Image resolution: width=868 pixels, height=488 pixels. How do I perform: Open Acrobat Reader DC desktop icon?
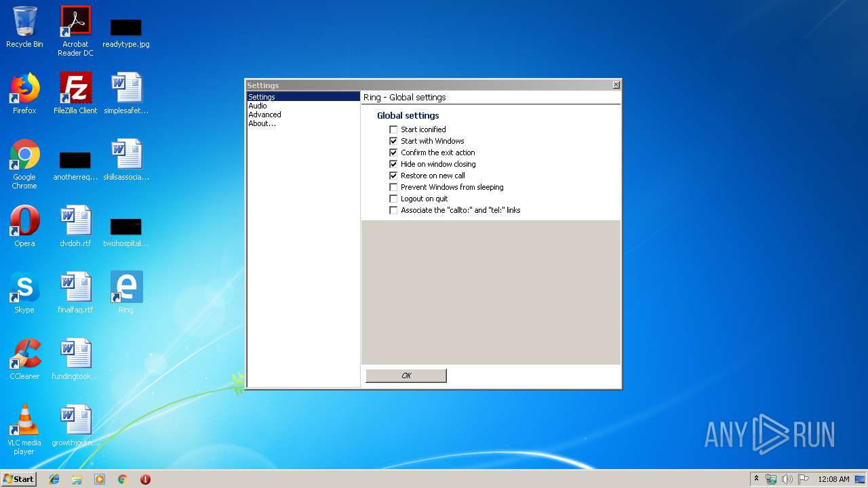(75, 31)
